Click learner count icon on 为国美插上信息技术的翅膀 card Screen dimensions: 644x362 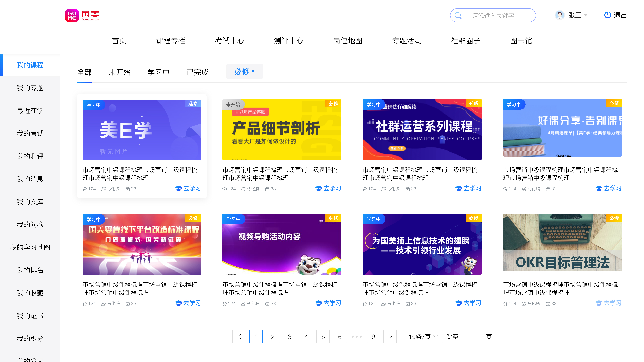[365, 304]
